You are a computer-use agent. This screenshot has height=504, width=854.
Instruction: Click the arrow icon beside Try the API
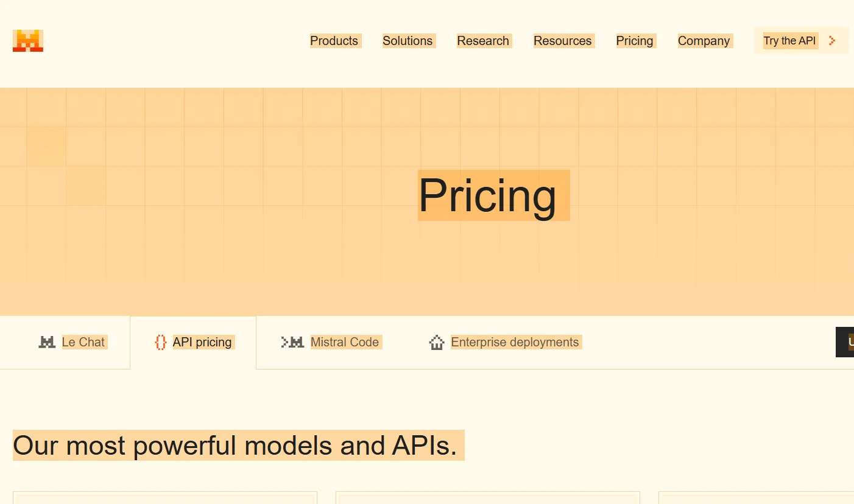832,41
